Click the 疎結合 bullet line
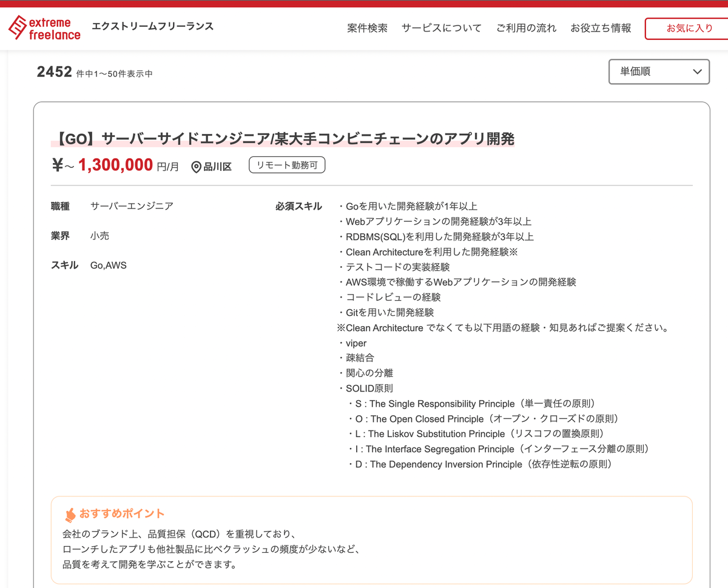Screen dimensions: 728x588 356,358
